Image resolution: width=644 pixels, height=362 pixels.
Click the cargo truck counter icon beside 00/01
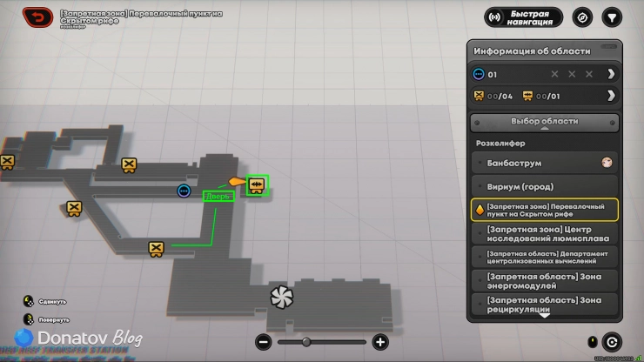[527, 96]
